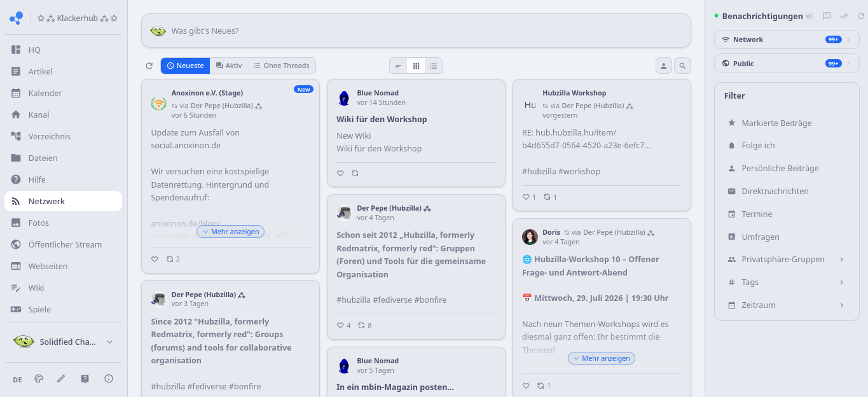Open Wiki in the sidebar

(x=63, y=288)
